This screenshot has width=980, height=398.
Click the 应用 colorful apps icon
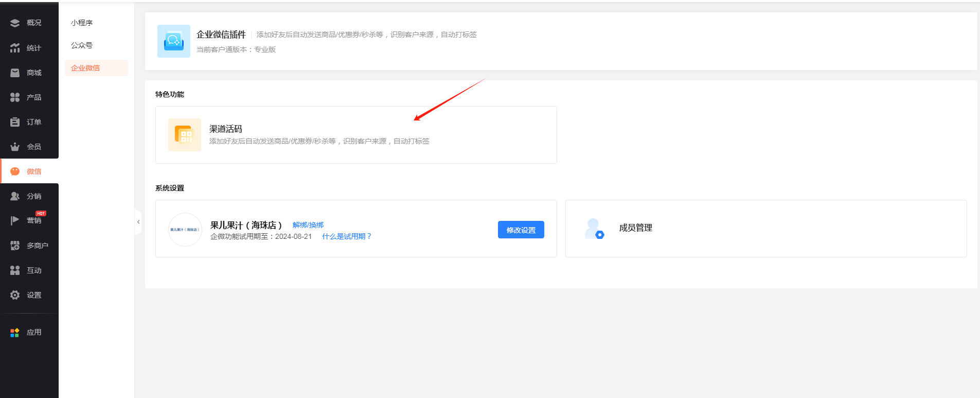pos(15,333)
